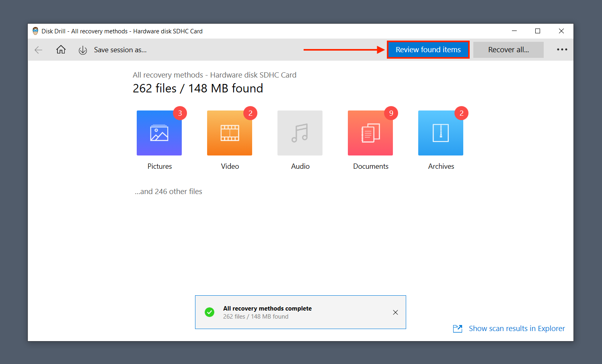Image resolution: width=602 pixels, height=364 pixels.
Task: Click the '262 files / 148 MB found' heading
Action: (198, 88)
